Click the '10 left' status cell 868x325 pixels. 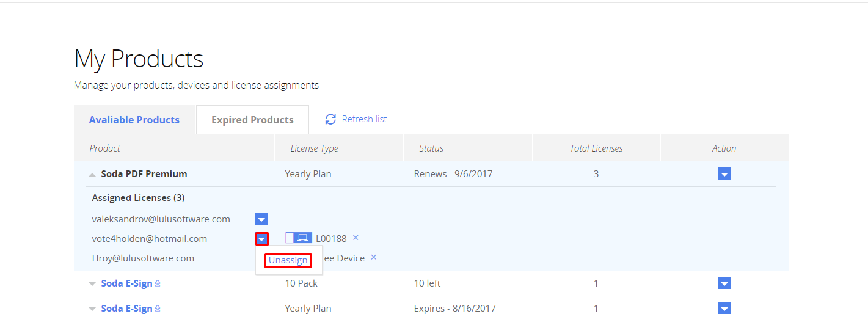tap(427, 283)
